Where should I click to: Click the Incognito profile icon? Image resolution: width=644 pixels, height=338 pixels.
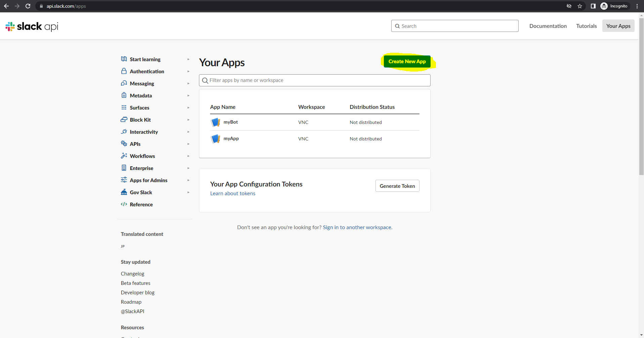(604, 6)
